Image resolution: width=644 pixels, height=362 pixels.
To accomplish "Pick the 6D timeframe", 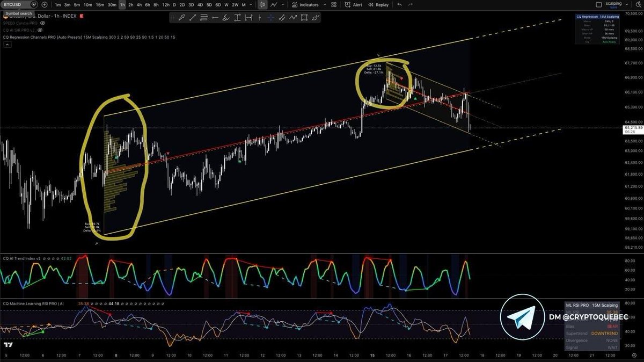I will [x=218, y=5].
